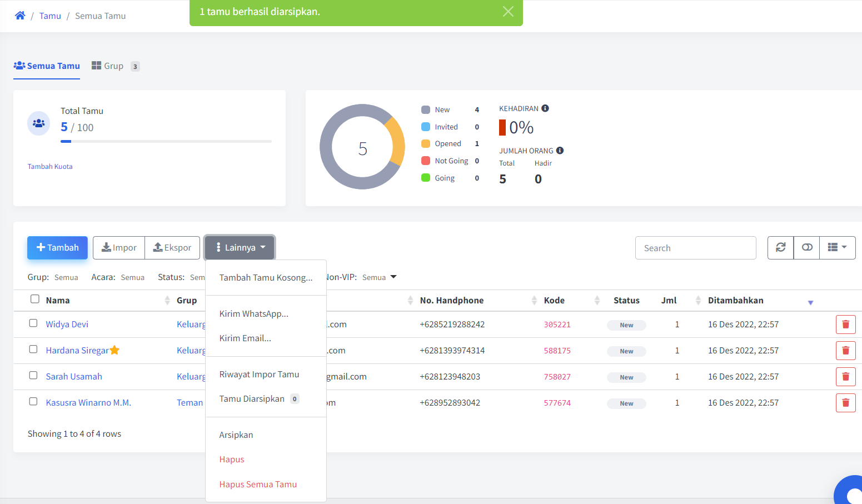Click the Total Tamu group icon

[x=38, y=123]
